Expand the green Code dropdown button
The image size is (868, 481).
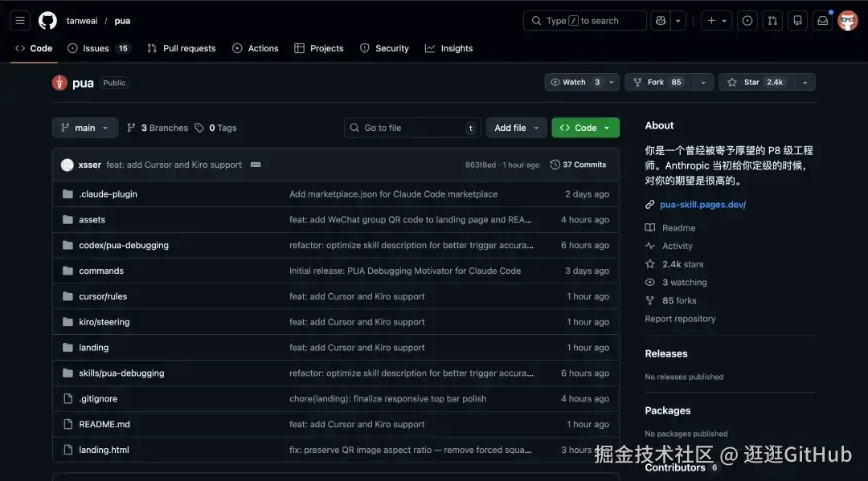coord(585,128)
